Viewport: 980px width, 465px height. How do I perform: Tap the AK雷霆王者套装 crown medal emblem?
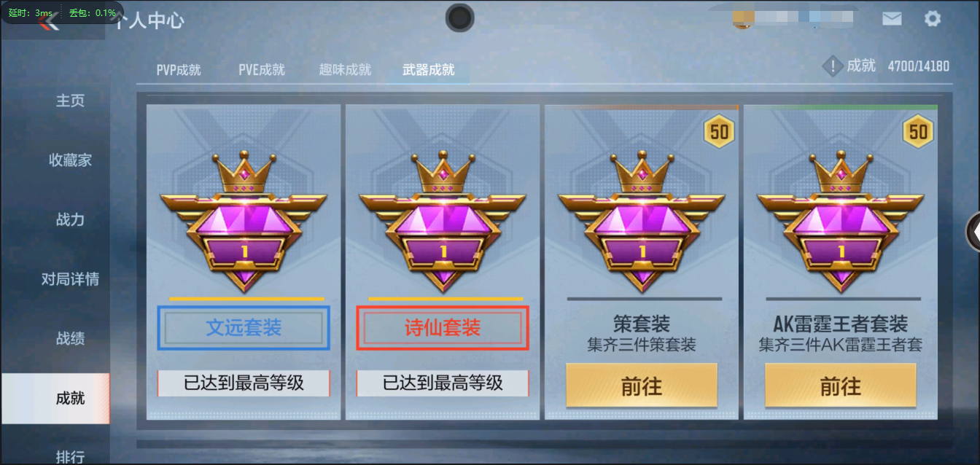[x=841, y=221]
